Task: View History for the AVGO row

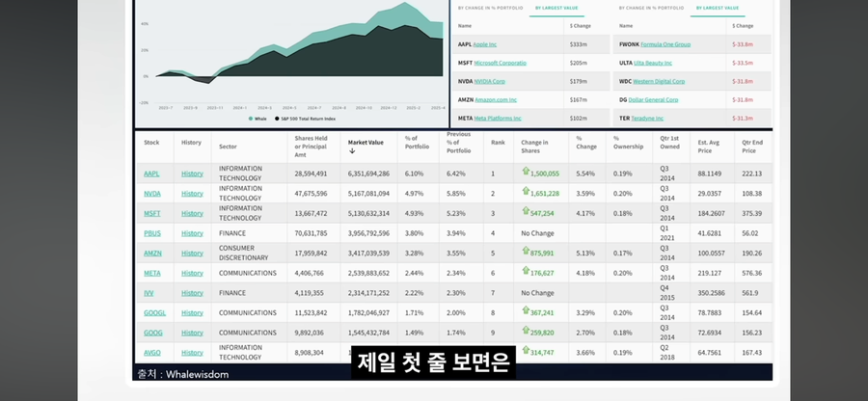Action: (192, 353)
